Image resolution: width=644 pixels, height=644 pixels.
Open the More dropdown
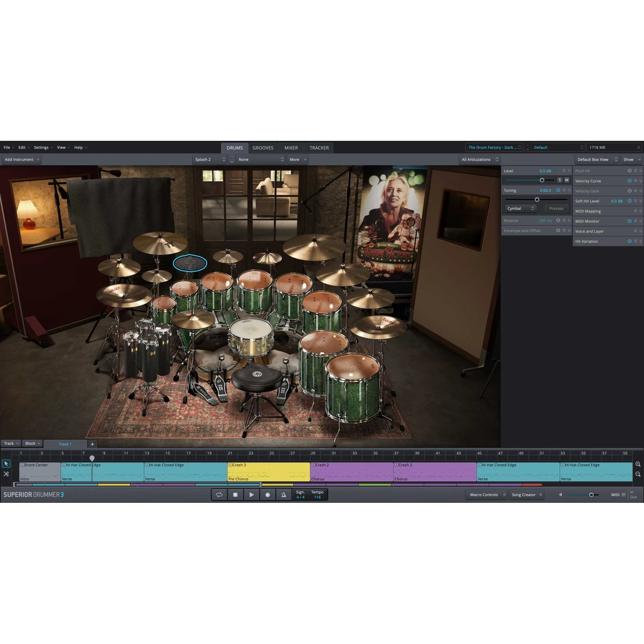[x=298, y=159]
